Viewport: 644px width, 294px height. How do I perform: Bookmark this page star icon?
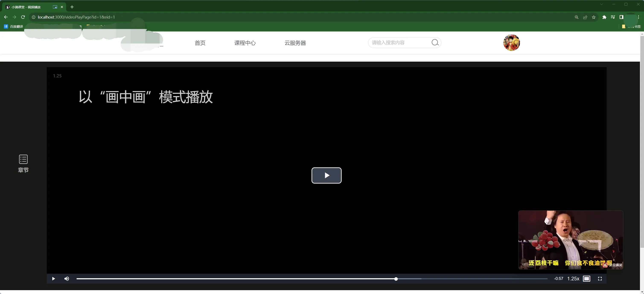594,17
